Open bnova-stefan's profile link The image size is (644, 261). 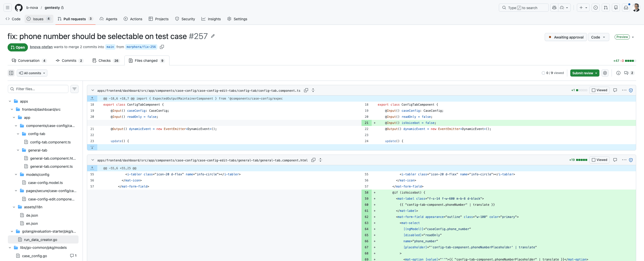pos(41,47)
